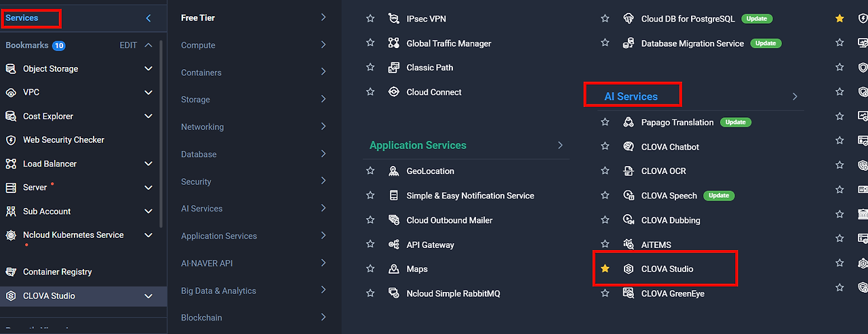The width and height of the screenshot is (868, 334).
Task: Select the Database category
Action: coord(253,154)
